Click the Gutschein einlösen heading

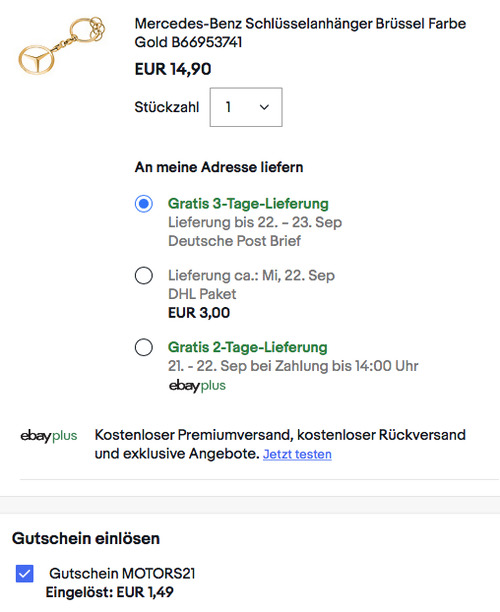pyautogui.click(x=86, y=538)
